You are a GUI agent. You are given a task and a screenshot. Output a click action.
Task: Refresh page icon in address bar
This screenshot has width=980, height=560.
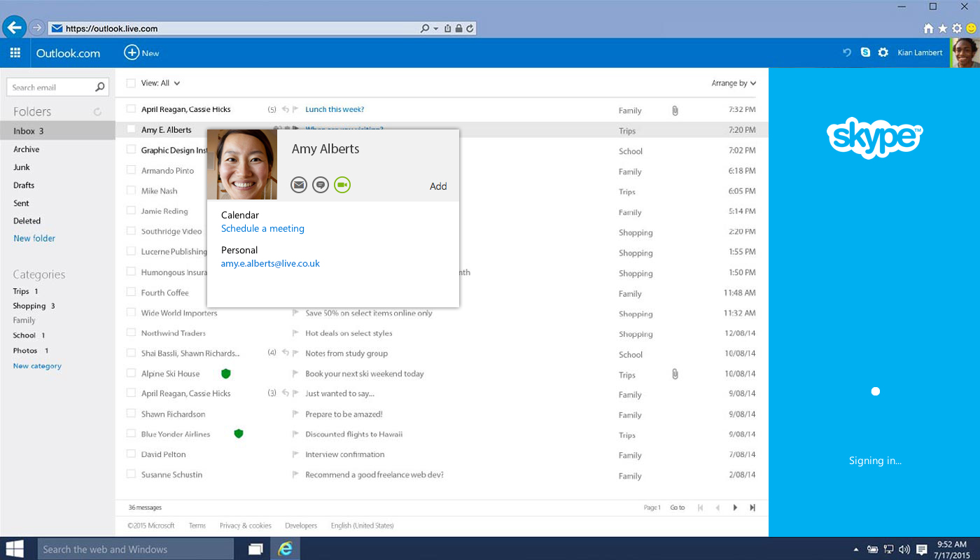470,29
